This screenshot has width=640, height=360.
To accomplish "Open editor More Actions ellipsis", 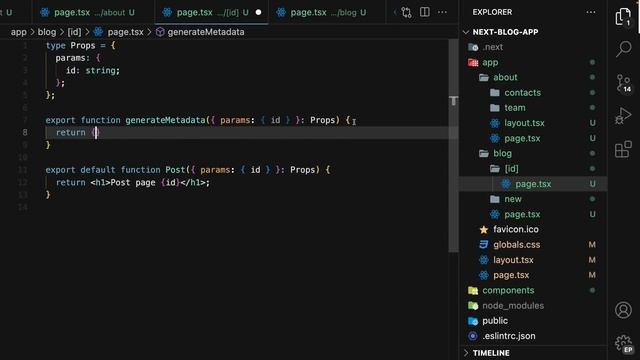I will pyautogui.click(x=442, y=12).
